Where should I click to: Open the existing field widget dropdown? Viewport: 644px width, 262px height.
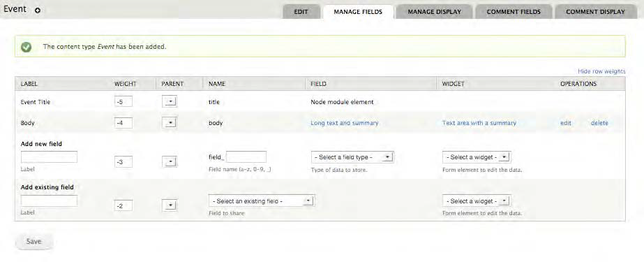(x=477, y=201)
